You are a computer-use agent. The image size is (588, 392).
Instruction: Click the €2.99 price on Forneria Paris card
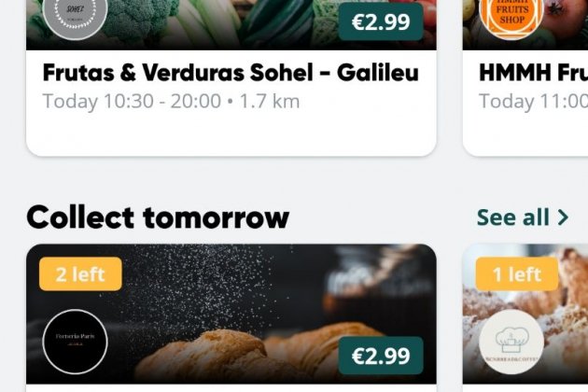pos(381,356)
